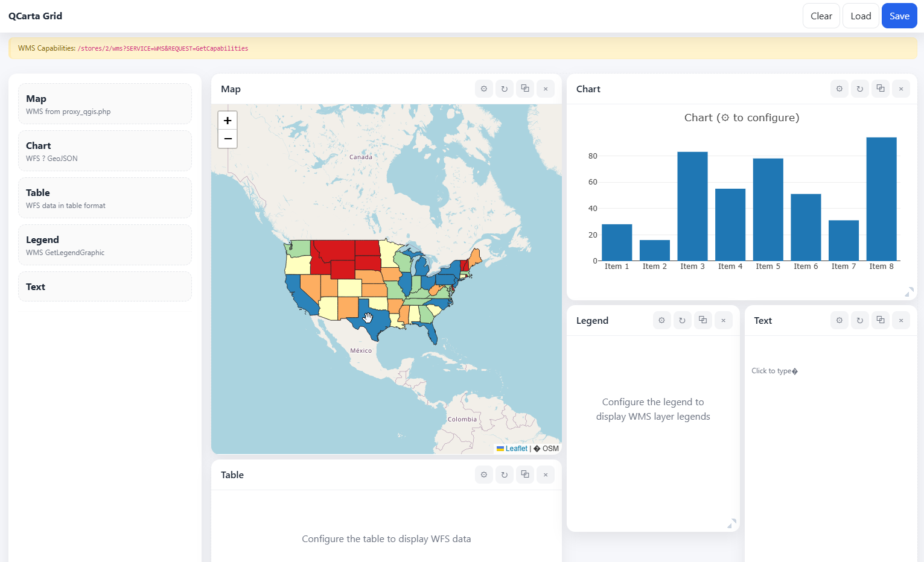This screenshot has height=562, width=924.
Task: Refresh the Legend panel
Action: (x=683, y=320)
